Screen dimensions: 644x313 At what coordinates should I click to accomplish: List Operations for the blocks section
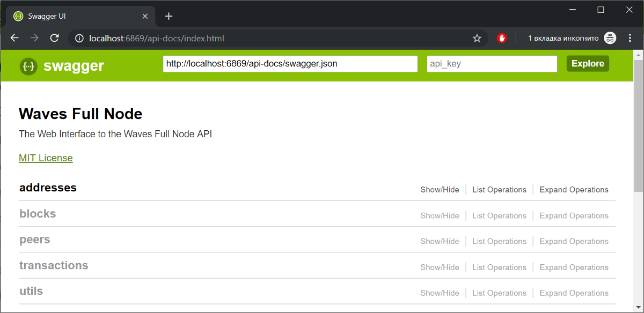coord(499,215)
